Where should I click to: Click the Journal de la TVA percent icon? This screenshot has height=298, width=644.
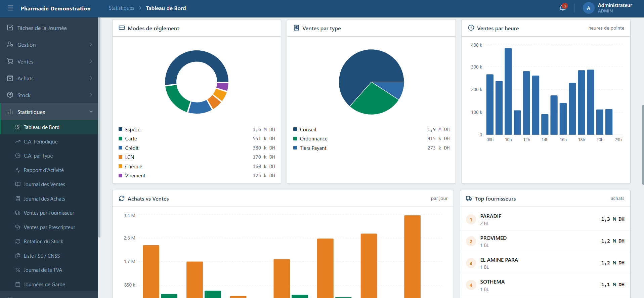tap(18, 270)
